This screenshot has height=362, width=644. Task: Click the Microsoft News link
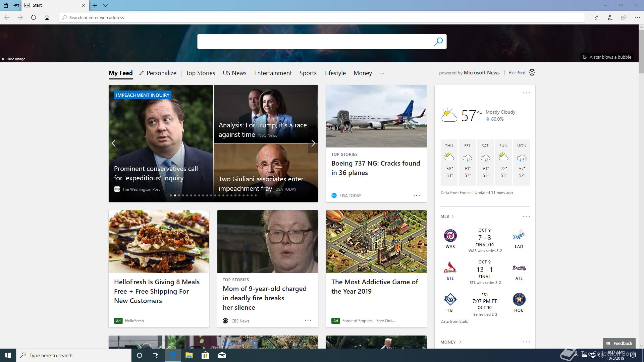(482, 73)
